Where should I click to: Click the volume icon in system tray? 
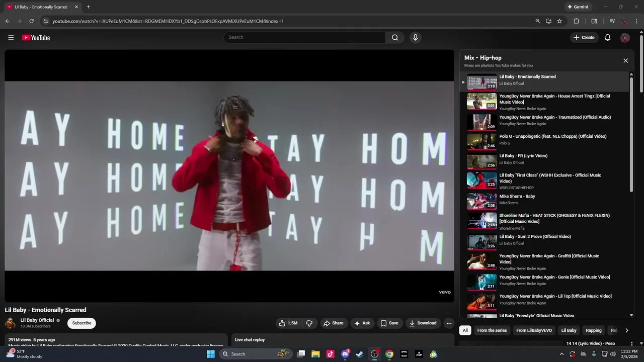click(613, 354)
